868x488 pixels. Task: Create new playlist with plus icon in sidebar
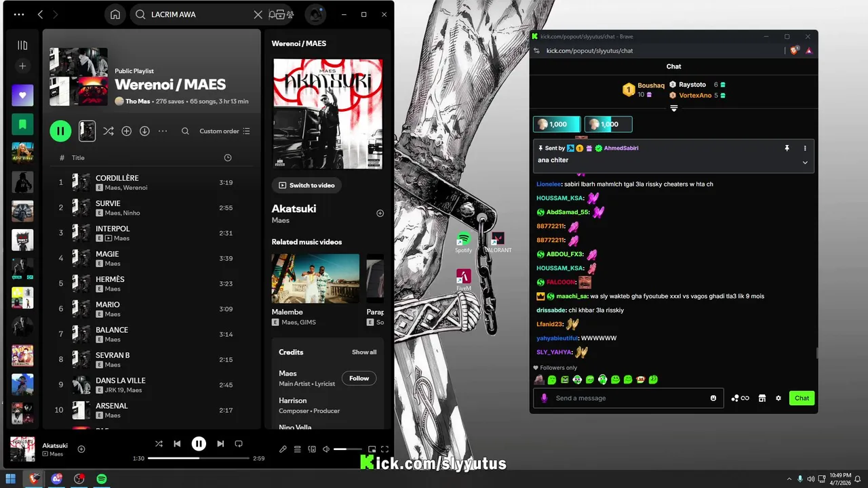[22, 66]
